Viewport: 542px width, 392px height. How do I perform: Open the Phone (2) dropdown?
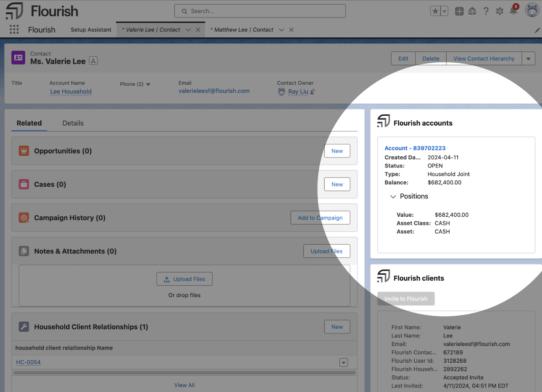(x=149, y=84)
